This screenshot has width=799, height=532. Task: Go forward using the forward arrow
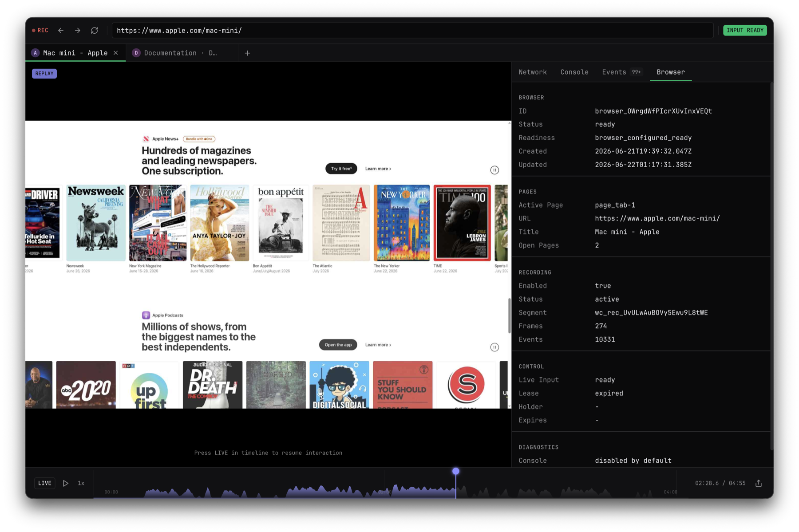(x=78, y=31)
